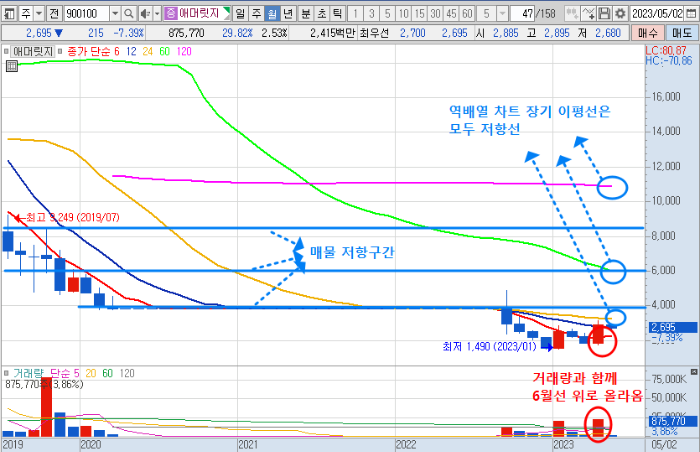
Task: Click the orange 24 moving average legend
Action: [x=148, y=52]
